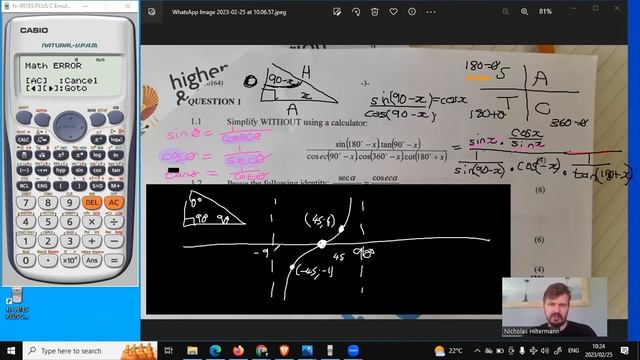This screenshot has width=640, height=360.
Task: Click the round navigation pad on the calculator
Action: coord(70,126)
